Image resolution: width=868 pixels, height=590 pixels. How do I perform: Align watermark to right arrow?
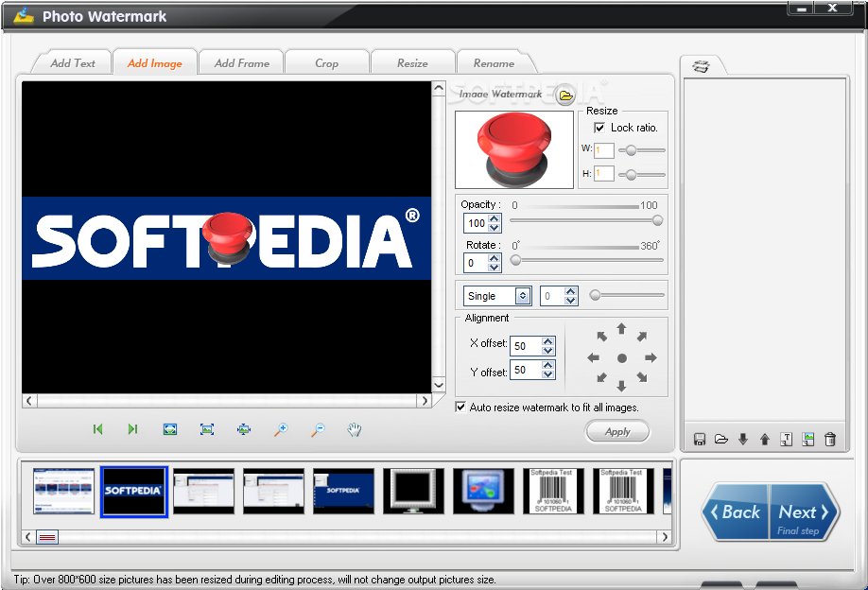(x=651, y=358)
